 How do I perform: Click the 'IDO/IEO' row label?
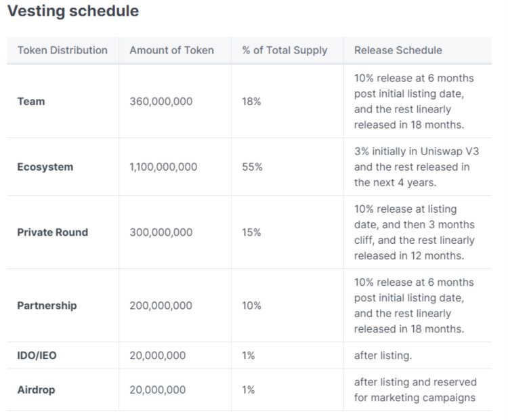click(x=37, y=356)
